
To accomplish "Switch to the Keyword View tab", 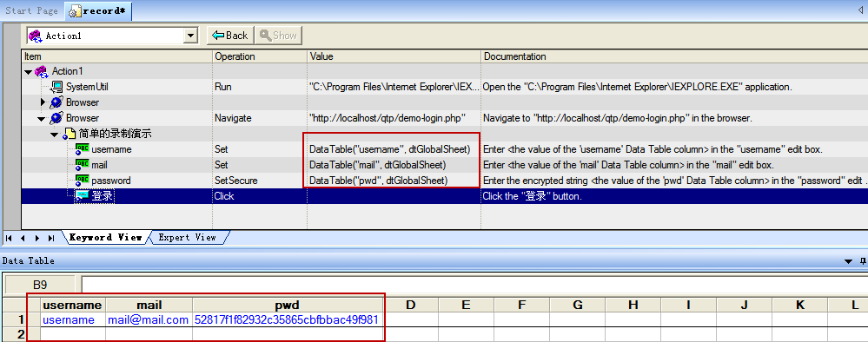I will 105,237.
